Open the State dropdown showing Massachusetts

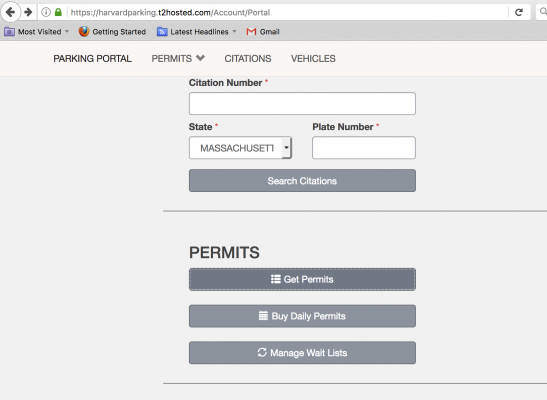(x=240, y=148)
